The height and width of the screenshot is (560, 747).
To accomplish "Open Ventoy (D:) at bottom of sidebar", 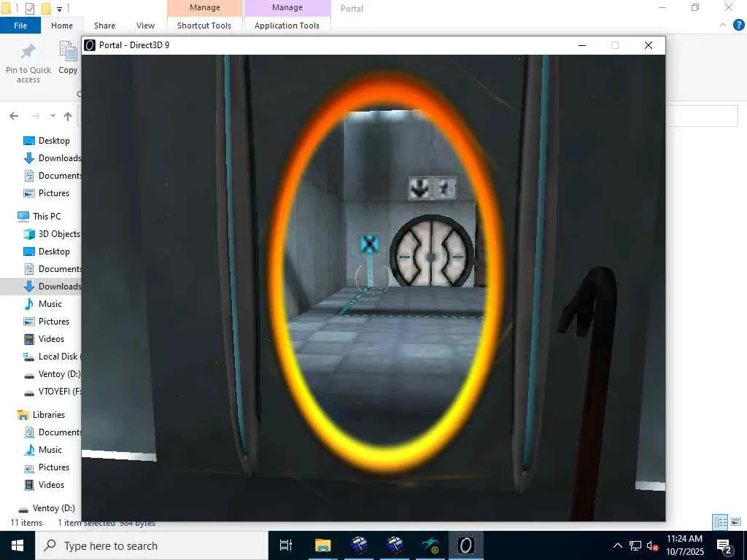I will [53, 508].
